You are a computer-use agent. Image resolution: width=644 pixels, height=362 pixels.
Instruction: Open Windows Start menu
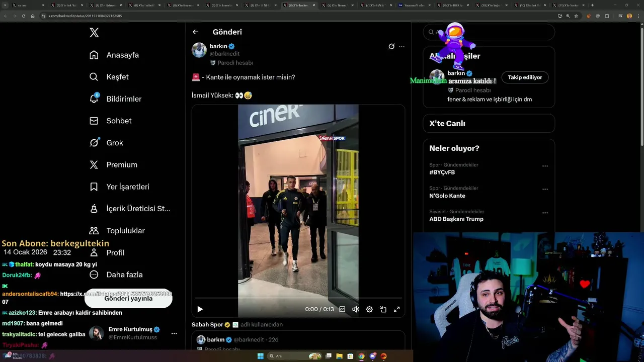260,356
